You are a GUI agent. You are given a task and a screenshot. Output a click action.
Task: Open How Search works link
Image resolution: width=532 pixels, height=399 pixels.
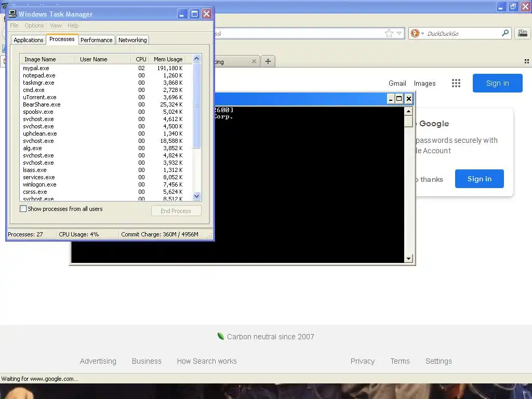(207, 361)
